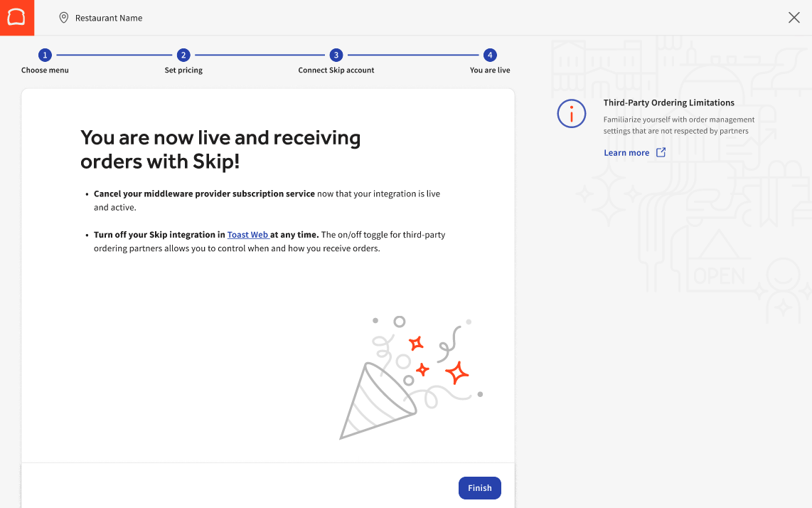Click the Restaurant Name label

pyautogui.click(x=109, y=18)
